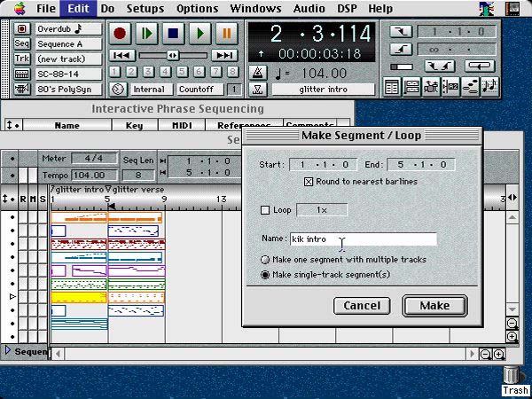Select Make one segment with multiple tracks
532x399 pixels.
pos(265,260)
